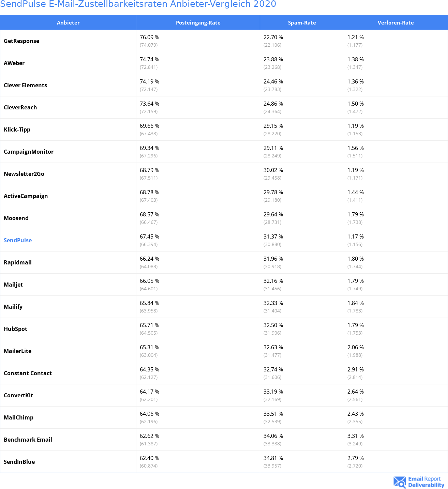Viewport: 448px width, 489px height.
Task: Click the AWeber row label
Action: (x=14, y=63)
